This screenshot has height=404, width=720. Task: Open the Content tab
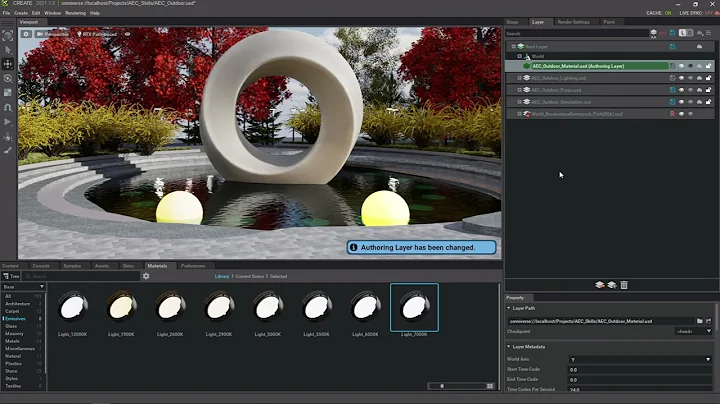pyautogui.click(x=10, y=266)
